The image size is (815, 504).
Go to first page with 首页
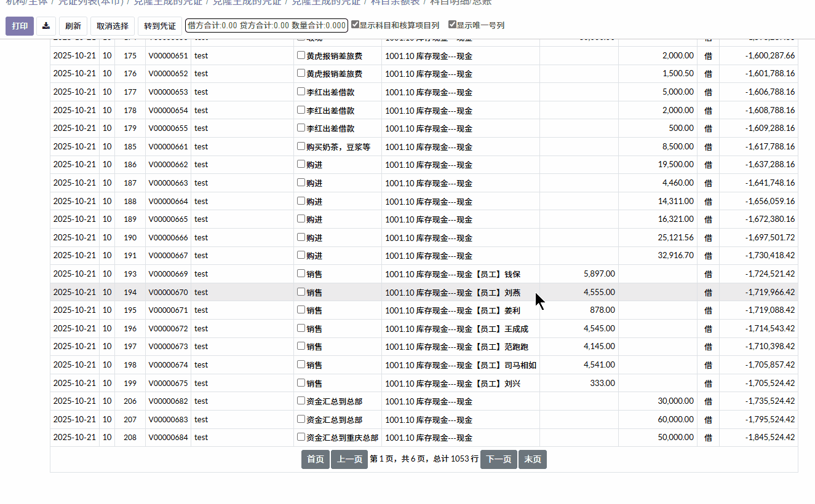pyautogui.click(x=316, y=459)
